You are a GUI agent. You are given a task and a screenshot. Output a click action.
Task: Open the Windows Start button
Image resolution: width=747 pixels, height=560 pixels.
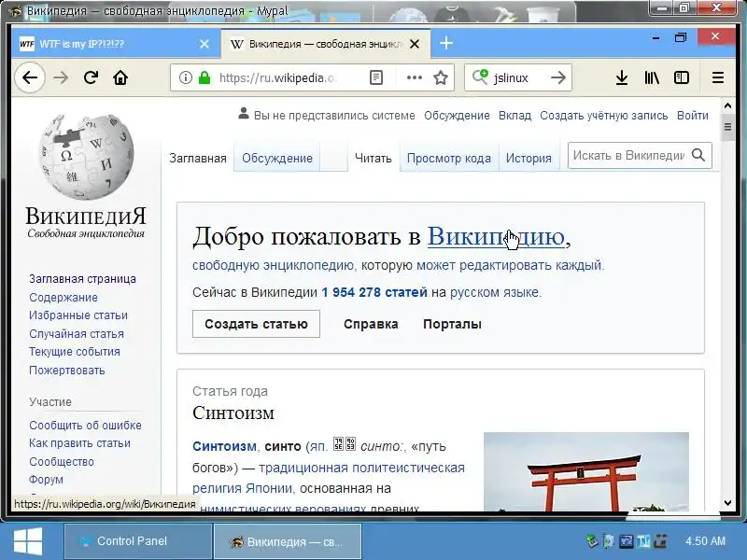(x=28, y=541)
